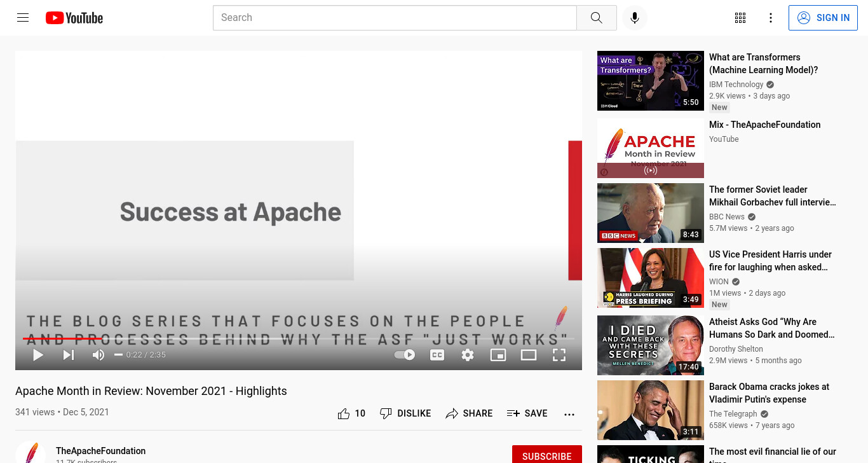The image size is (868, 463).
Task: Open most evil financial lie title
Action: pos(773,454)
